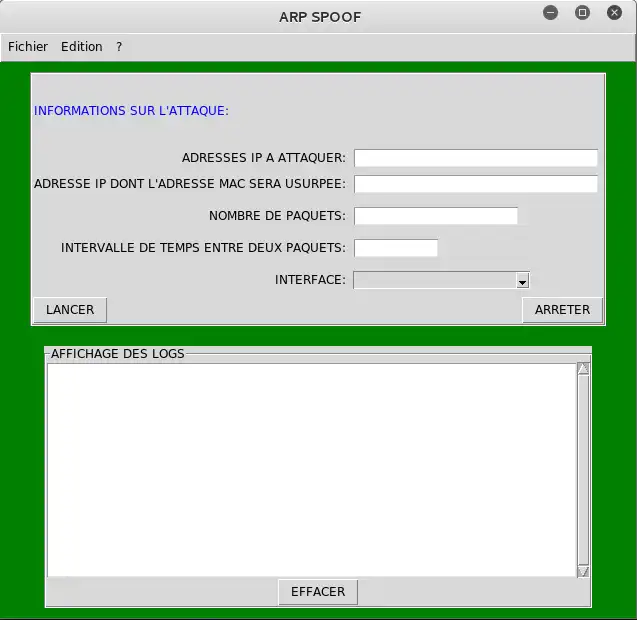Click the AFFICHAGE DES LOGS label
This screenshot has height=620, width=637.
pyautogui.click(x=118, y=354)
